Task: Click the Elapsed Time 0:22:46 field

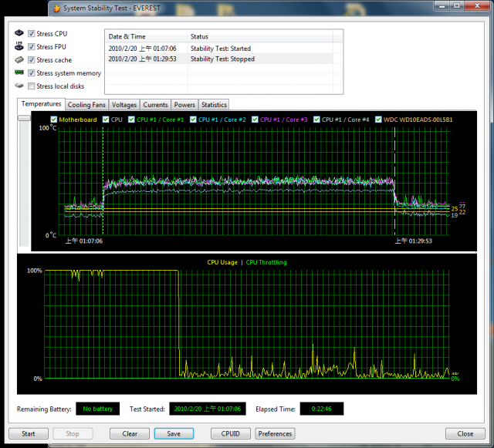Action: pos(321,409)
